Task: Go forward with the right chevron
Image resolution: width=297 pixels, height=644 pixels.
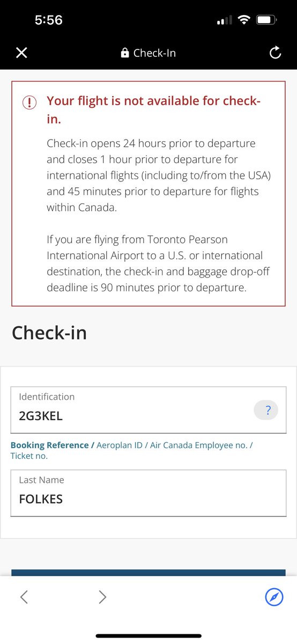Action: pyautogui.click(x=102, y=596)
